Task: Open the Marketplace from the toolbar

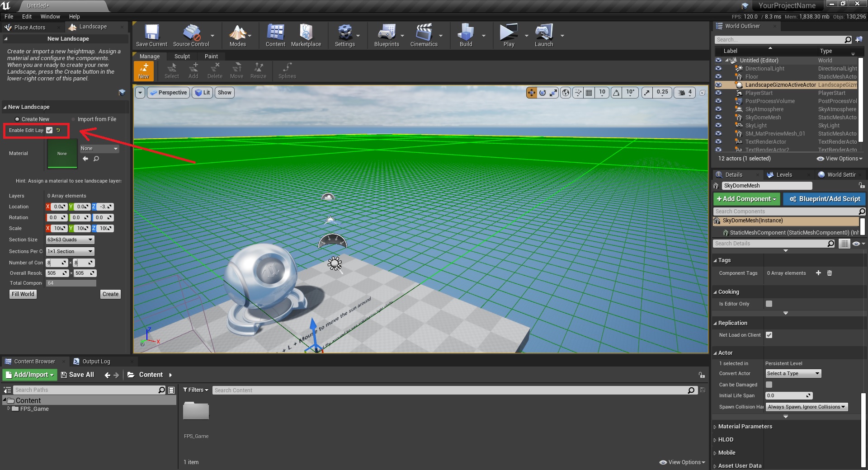Action: [306, 36]
